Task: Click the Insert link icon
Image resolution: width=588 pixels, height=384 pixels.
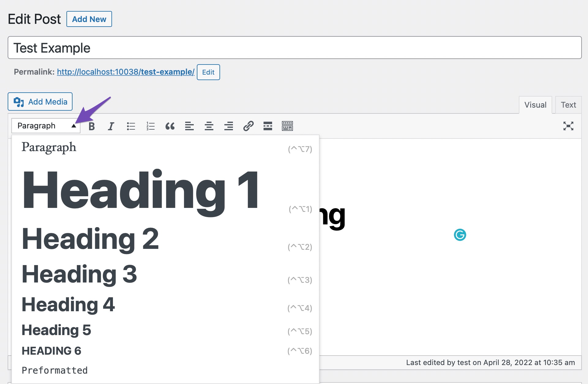Action: (248, 126)
